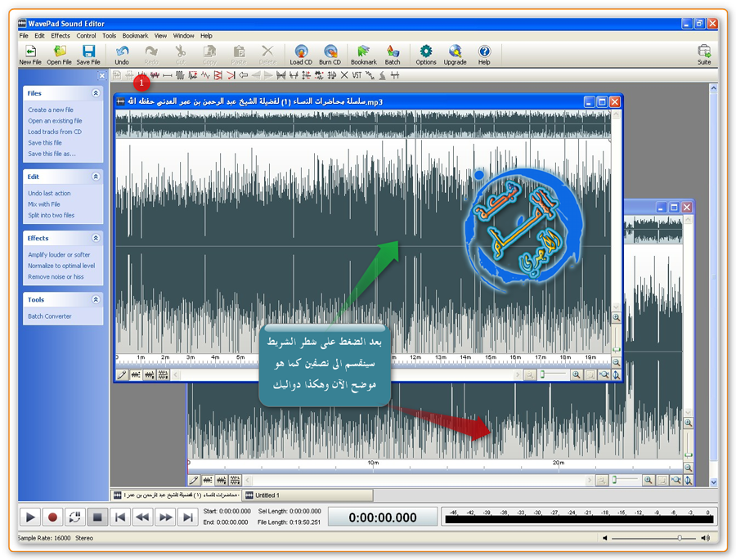Click the Redo toolbar icon
This screenshot has height=560, width=736.
pyautogui.click(x=151, y=55)
